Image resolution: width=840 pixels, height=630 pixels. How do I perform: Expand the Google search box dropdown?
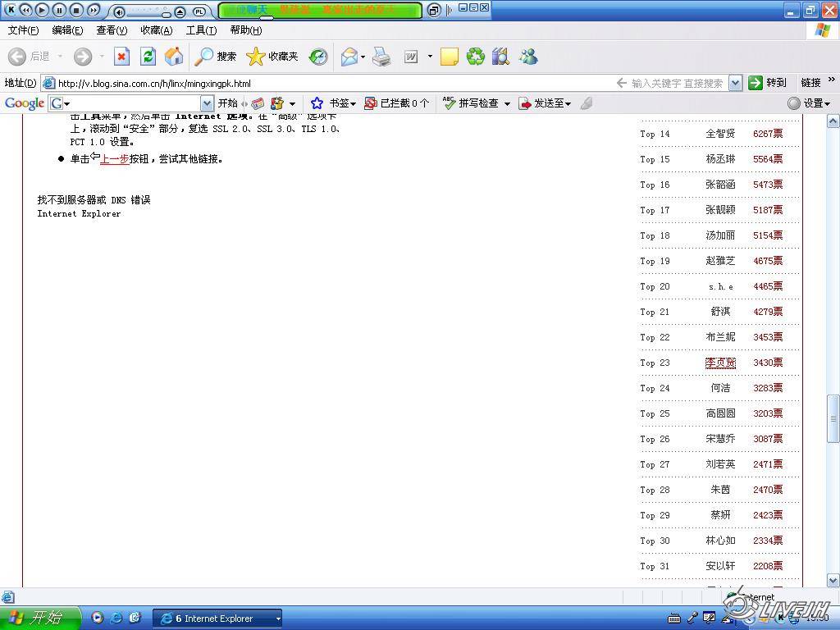(x=207, y=103)
